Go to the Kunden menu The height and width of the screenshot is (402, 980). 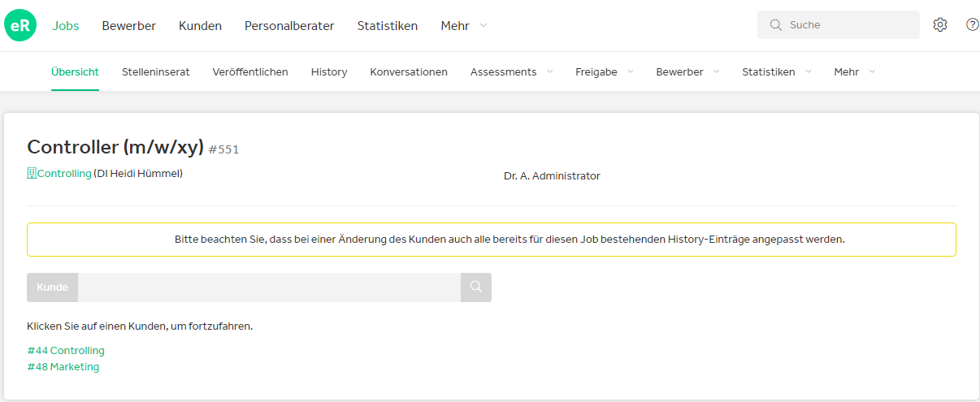click(200, 26)
